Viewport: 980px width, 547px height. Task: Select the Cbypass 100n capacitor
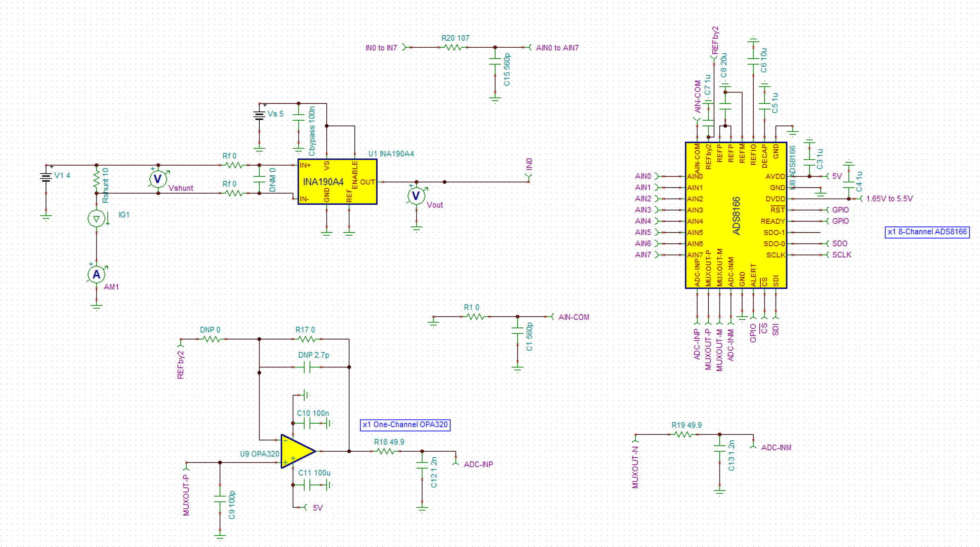(x=298, y=117)
